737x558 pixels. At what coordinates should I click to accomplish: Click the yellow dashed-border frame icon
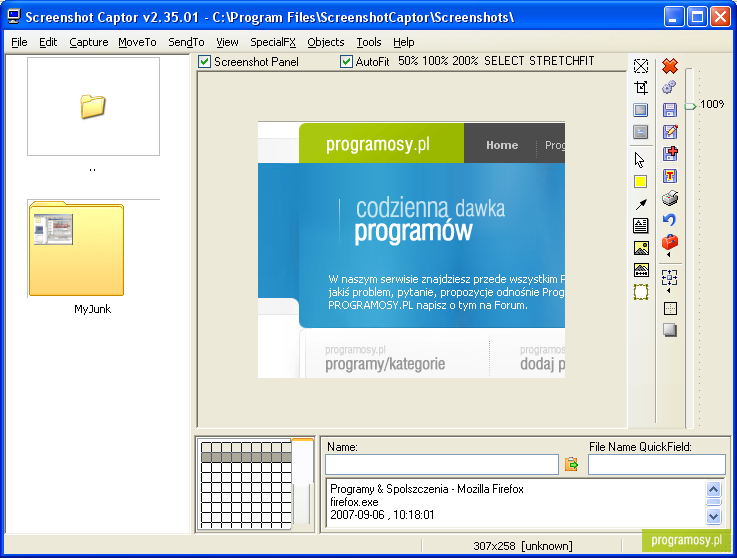(641, 292)
